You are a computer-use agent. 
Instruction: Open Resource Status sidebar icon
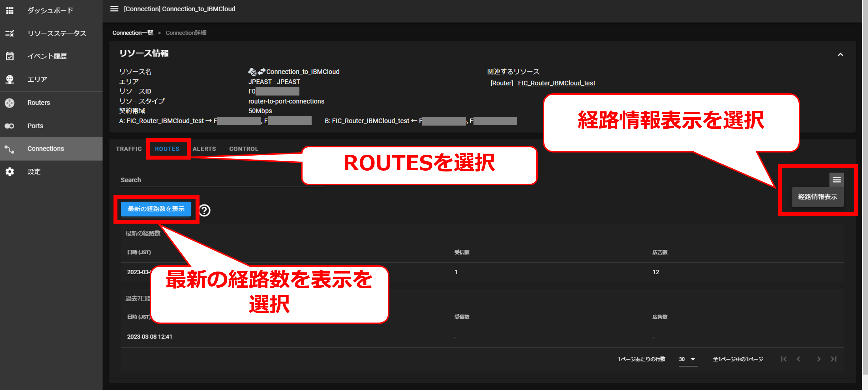tap(10, 33)
